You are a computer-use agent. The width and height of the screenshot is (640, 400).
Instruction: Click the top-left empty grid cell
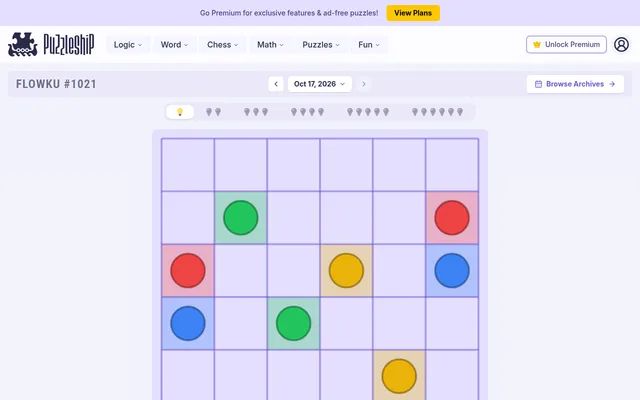tap(188, 165)
